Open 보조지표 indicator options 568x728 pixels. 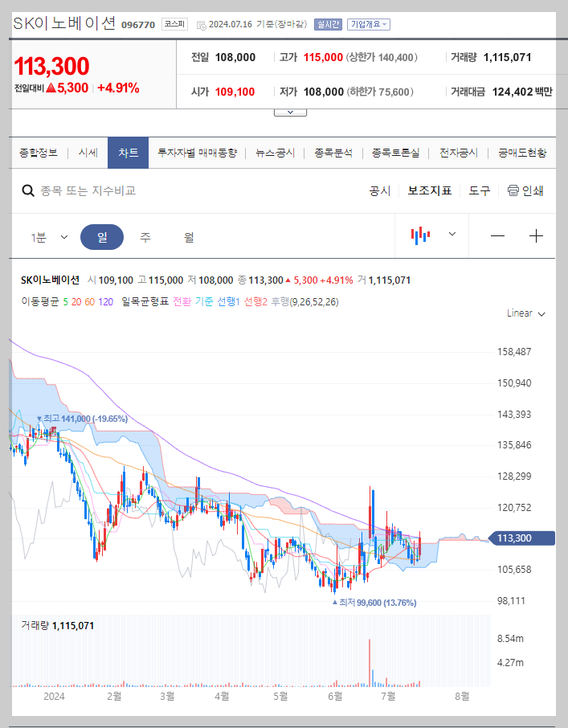click(x=429, y=191)
